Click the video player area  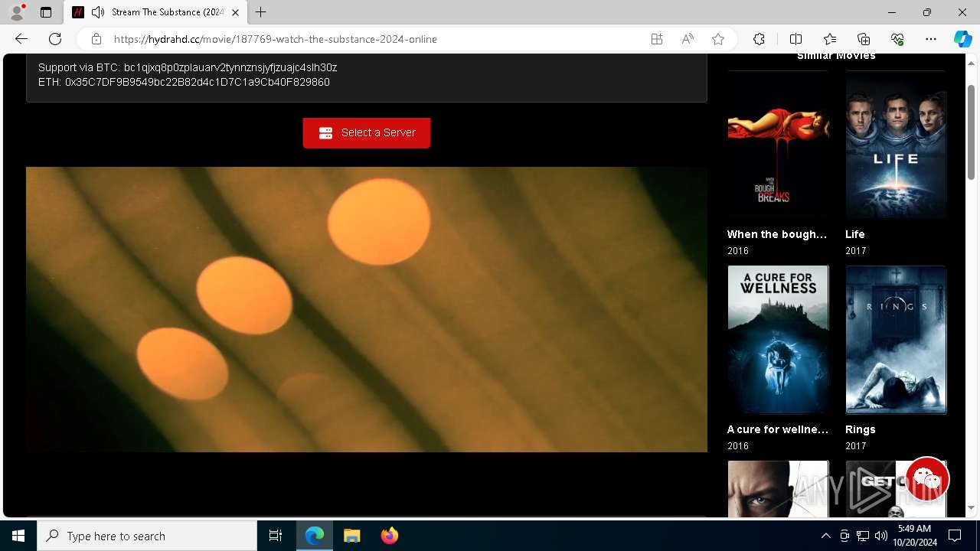tap(367, 309)
